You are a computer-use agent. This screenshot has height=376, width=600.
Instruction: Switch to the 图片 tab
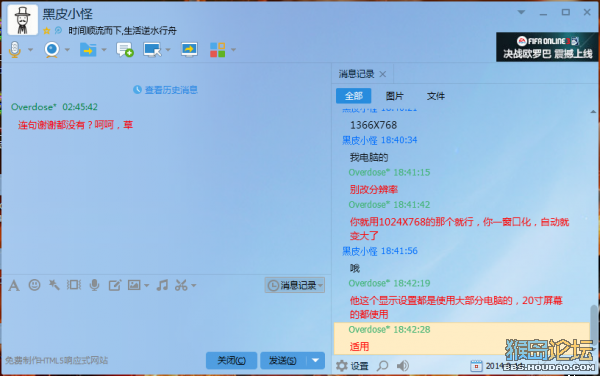[x=395, y=96]
